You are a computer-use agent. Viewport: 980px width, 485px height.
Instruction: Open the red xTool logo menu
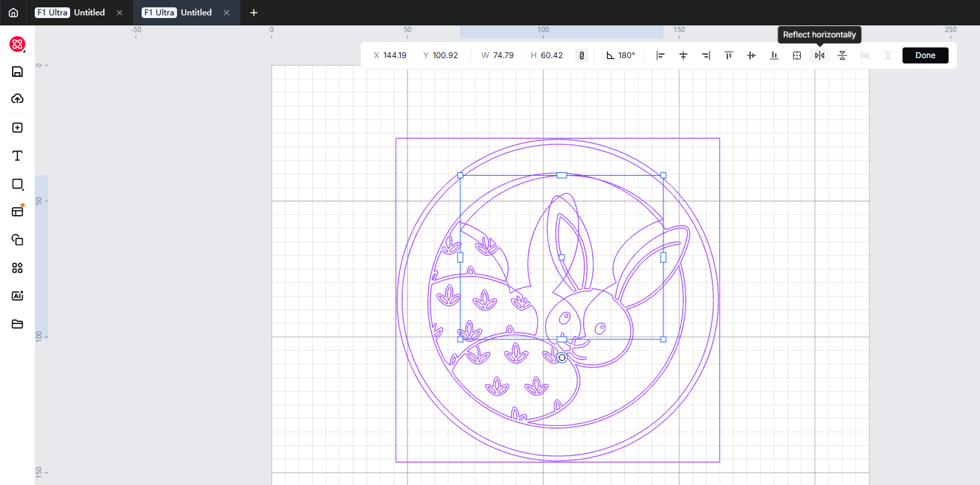[17, 44]
